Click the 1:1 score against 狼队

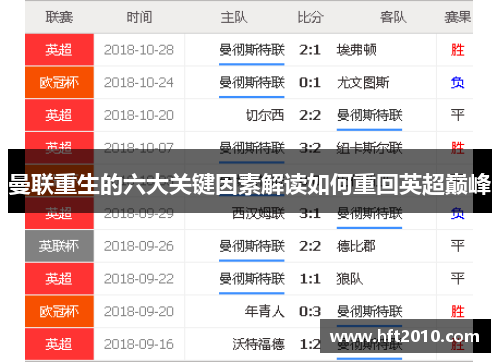(310, 279)
